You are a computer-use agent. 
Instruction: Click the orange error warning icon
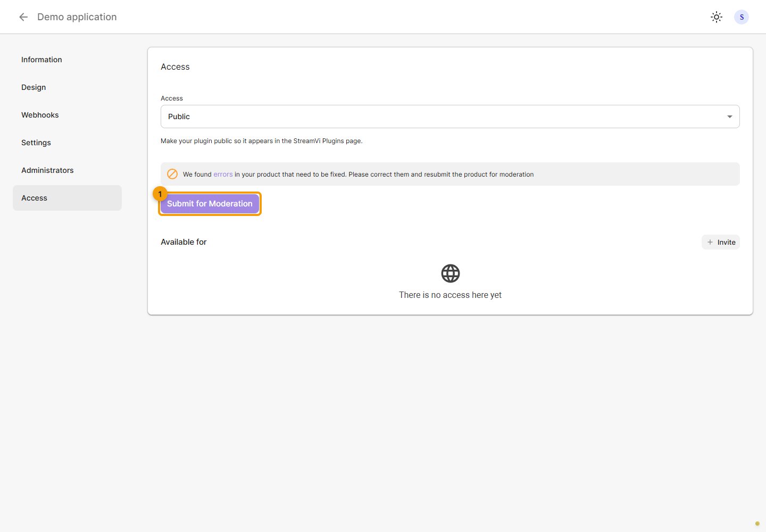tap(172, 174)
